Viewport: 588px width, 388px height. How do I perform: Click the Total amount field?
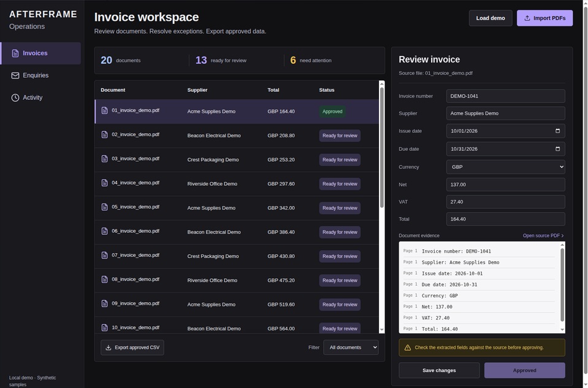point(505,219)
